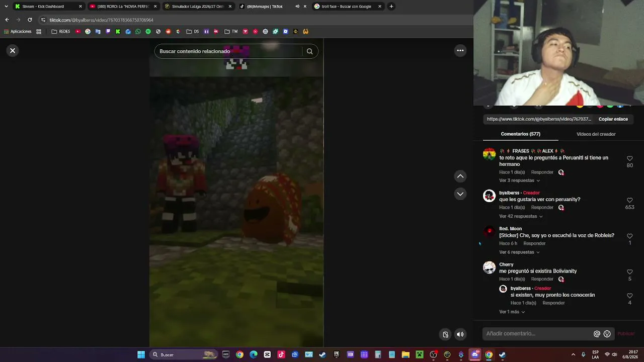Open TikTok from the taskbar
Image resolution: width=644 pixels, height=362 pixels.
tap(281, 355)
